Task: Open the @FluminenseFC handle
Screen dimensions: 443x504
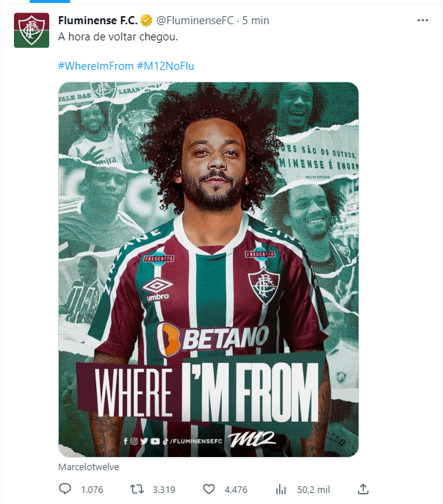Action: point(195,21)
